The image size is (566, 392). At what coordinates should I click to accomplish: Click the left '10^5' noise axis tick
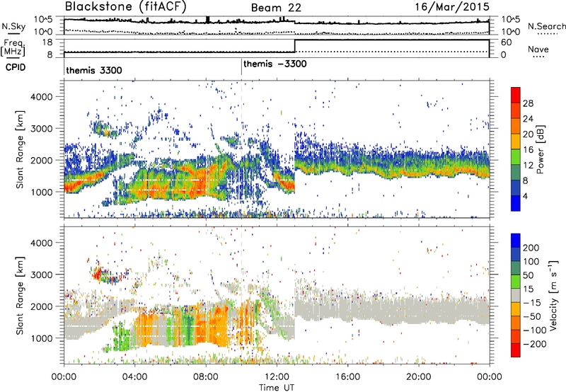click(x=43, y=20)
